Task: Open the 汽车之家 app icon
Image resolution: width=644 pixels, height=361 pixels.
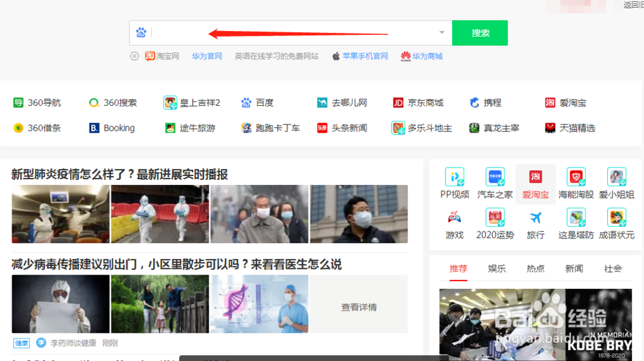Action: point(495,177)
